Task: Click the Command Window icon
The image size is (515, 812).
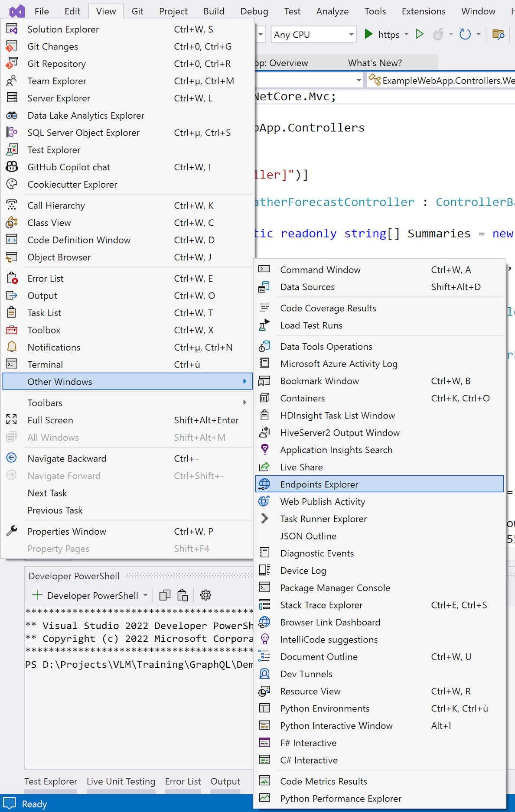Action: pyautogui.click(x=264, y=270)
